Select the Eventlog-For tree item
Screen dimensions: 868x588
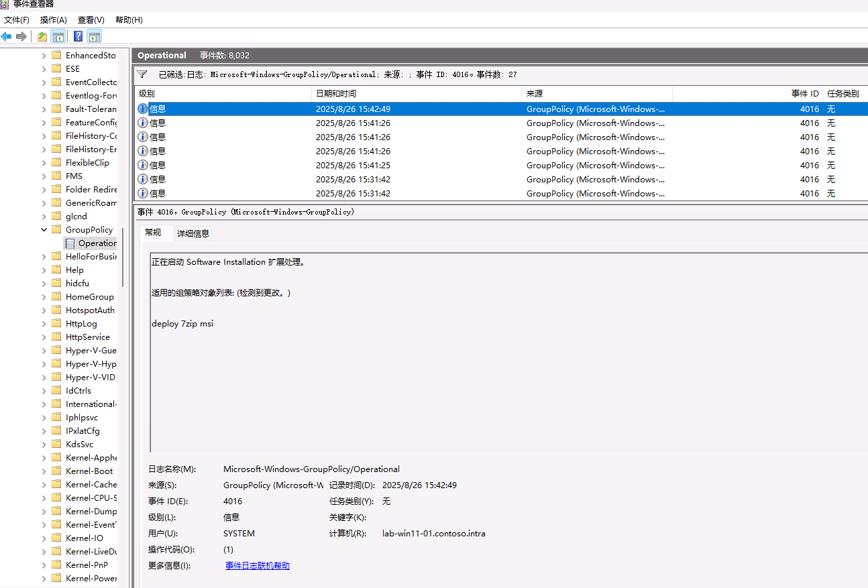click(91, 95)
